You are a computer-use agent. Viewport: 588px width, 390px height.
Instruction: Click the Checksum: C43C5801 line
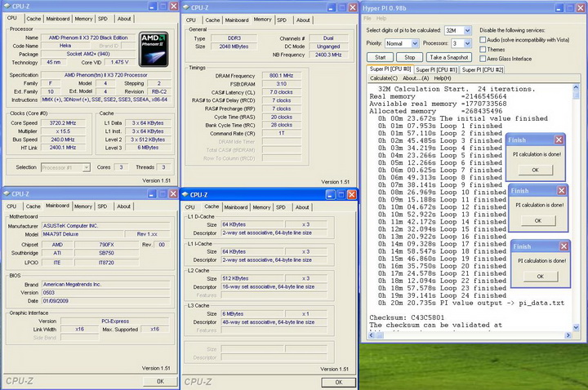click(x=407, y=317)
